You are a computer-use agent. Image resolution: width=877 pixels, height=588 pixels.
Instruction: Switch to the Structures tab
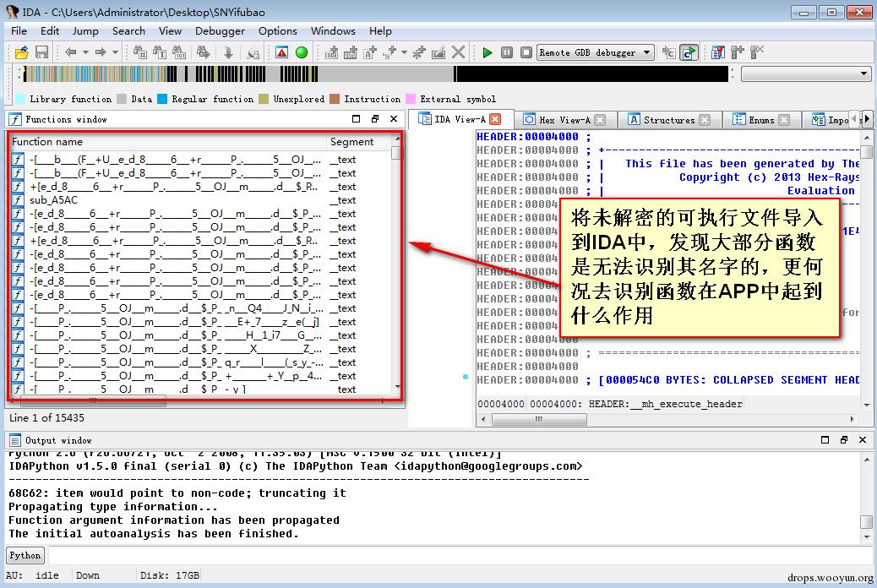tap(668, 120)
